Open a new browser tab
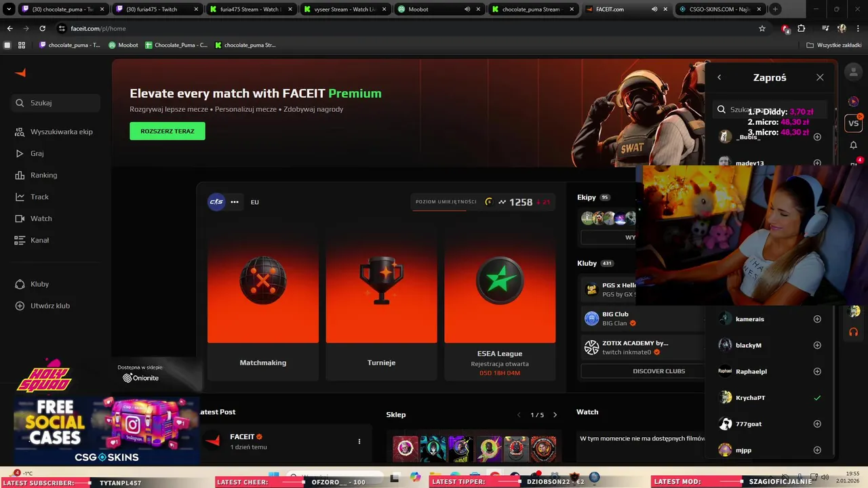The height and width of the screenshot is (488, 868). (775, 9)
